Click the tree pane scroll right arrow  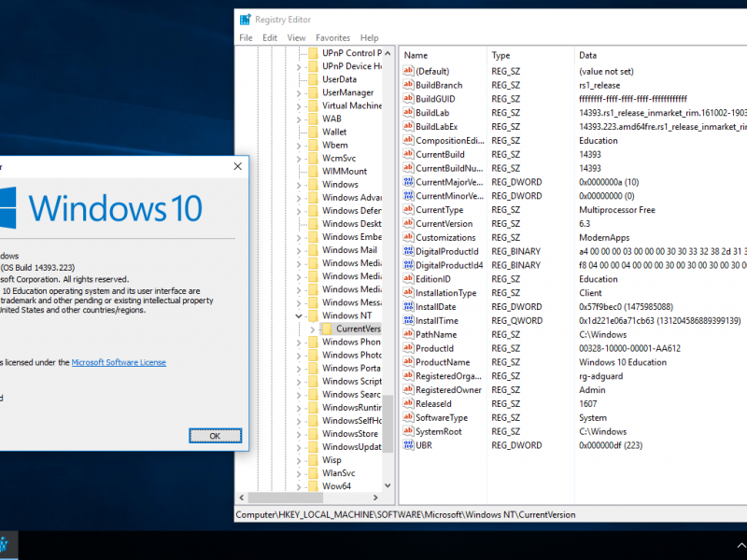[x=375, y=497]
